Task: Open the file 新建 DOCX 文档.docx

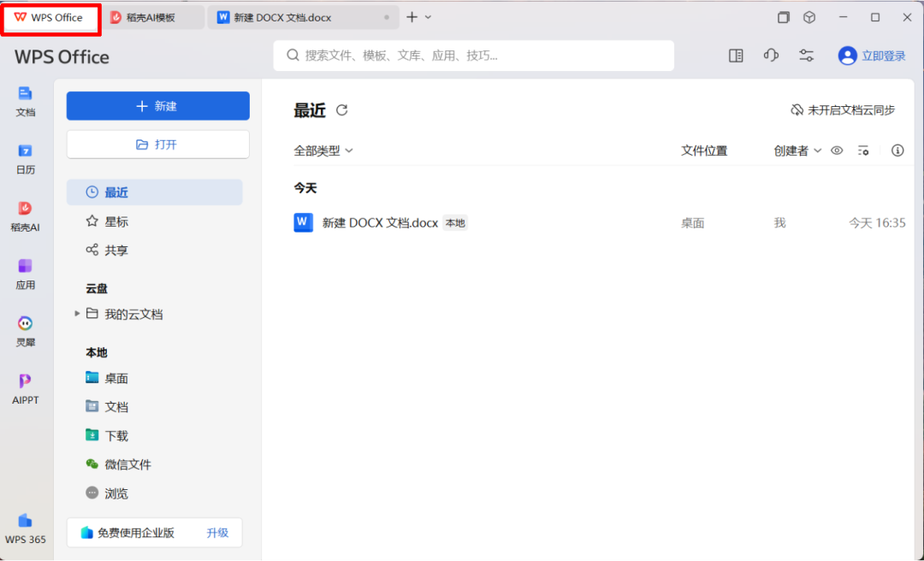Action: 380,222
